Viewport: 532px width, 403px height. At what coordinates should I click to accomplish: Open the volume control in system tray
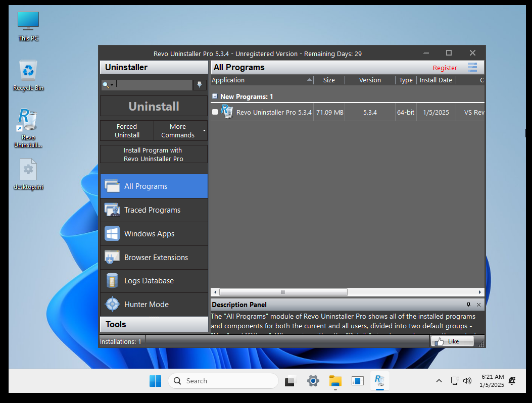tap(467, 381)
